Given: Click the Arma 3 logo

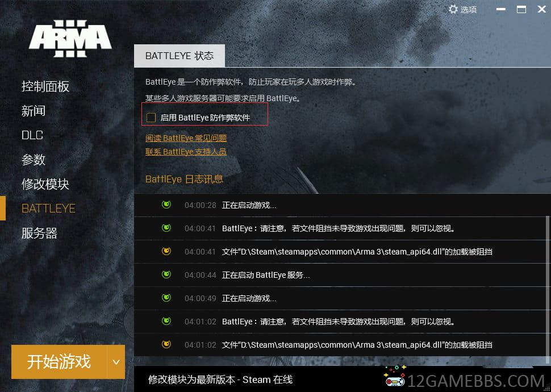Looking at the screenshot, I should 70,39.
